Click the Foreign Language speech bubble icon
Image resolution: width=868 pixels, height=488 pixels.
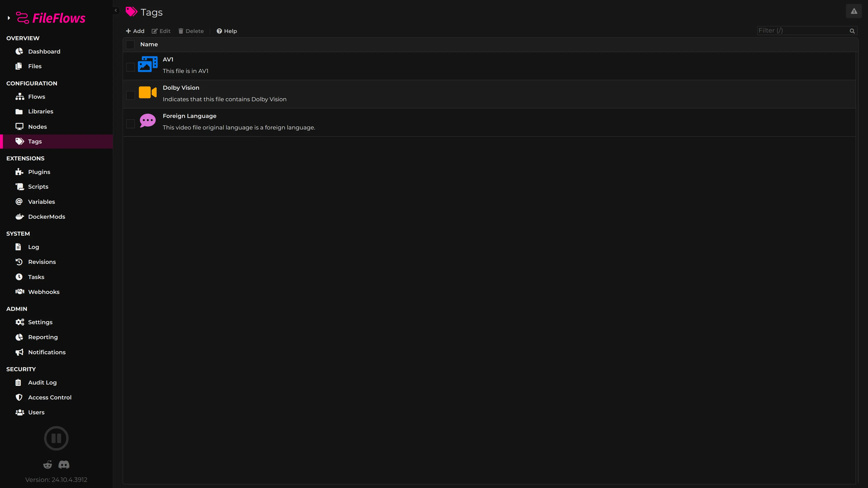click(148, 120)
